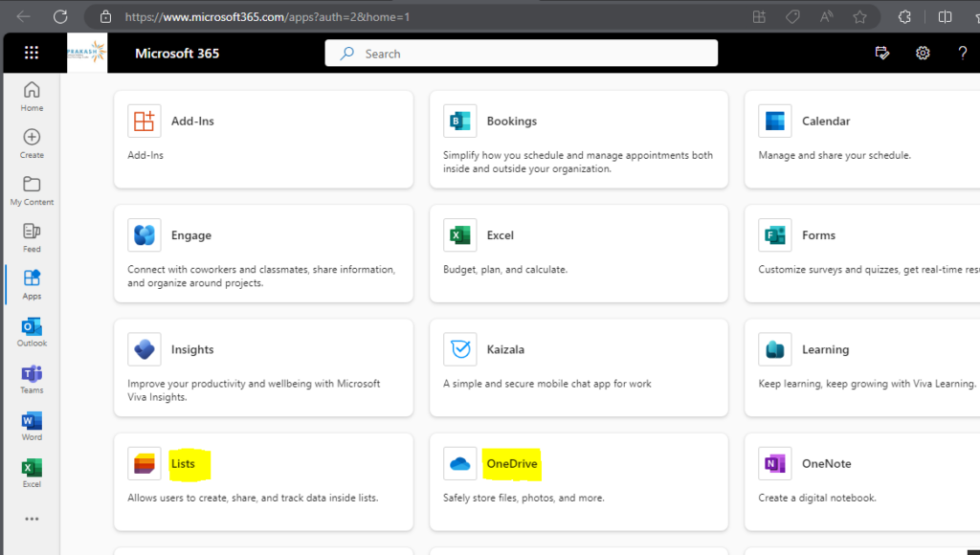This screenshot has height=555, width=980.
Task: Open My Content in the sidebar
Action: click(32, 189)
